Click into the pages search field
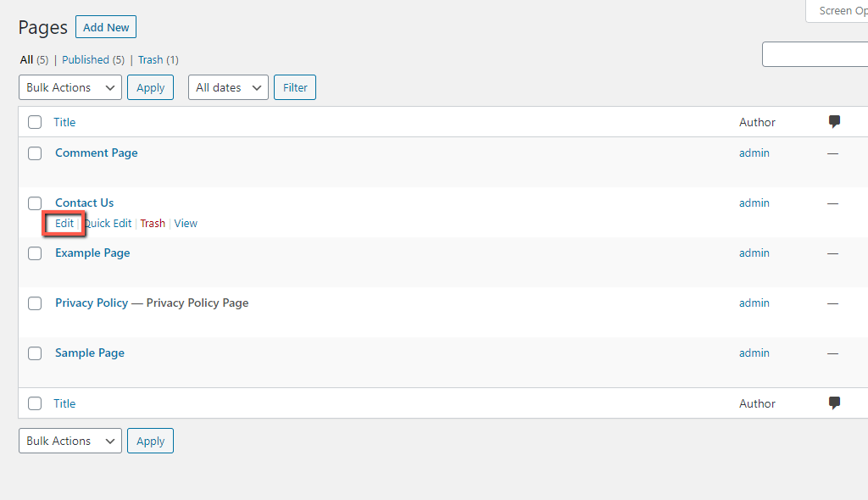 pos(815,54)
